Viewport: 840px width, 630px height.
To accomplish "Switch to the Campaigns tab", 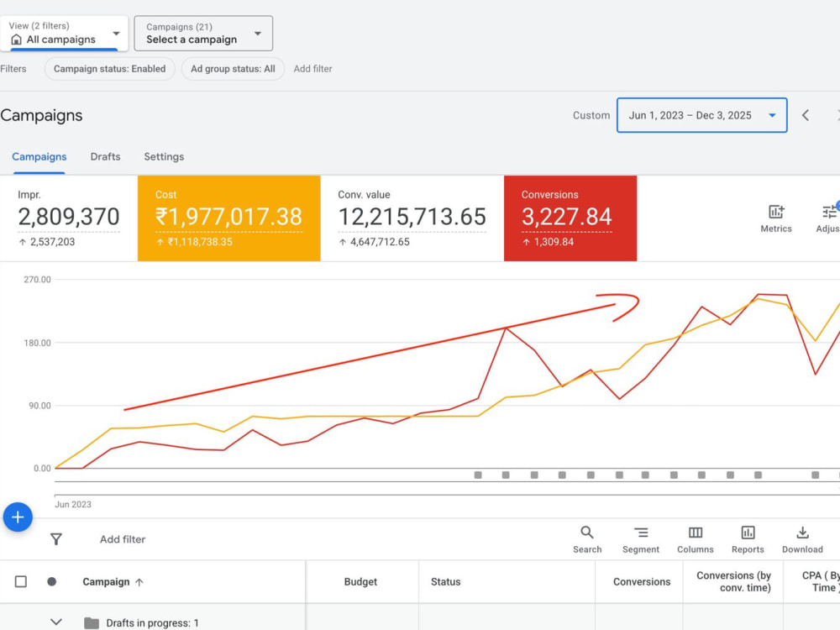I will coord(39,157).
